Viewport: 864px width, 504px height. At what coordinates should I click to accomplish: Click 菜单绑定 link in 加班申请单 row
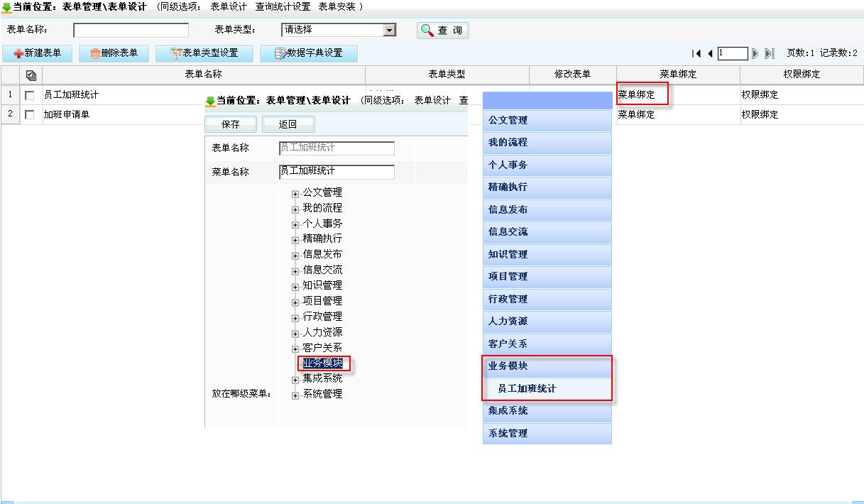pos(636,114)
